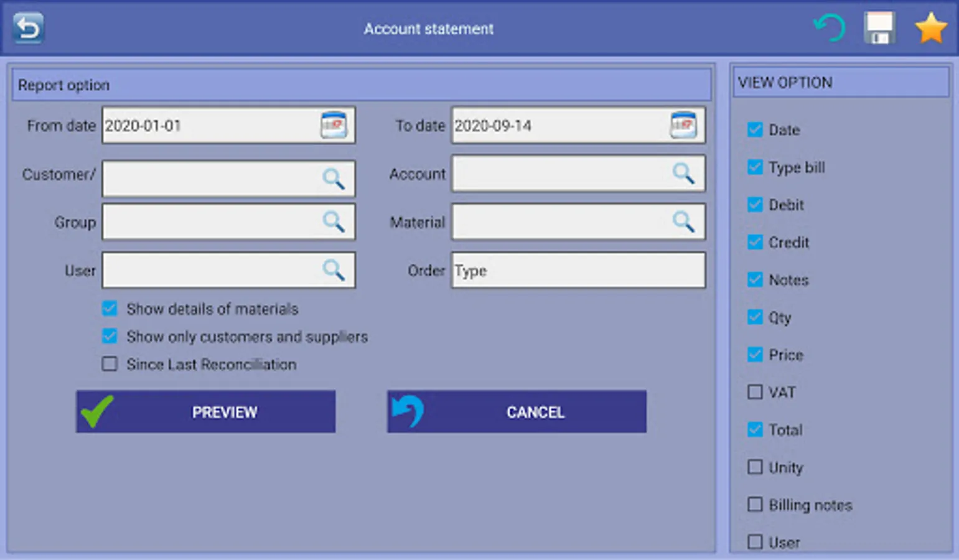Click the gold star favorite icon

[x=931, y=28]
